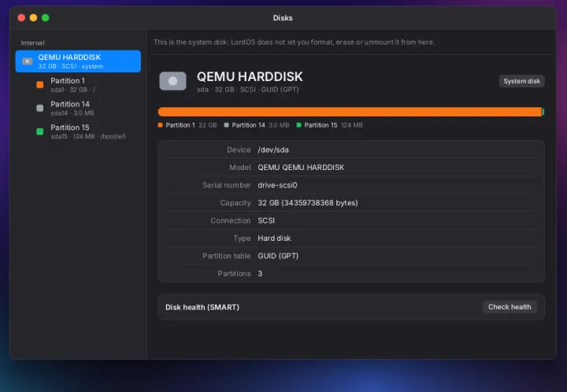The height and width of the screenshot is (392, 567).
Task: Click sda15 · 124 MB · /boot/efi subtitle
Action: pyautogui.click(x=88, y=136)
